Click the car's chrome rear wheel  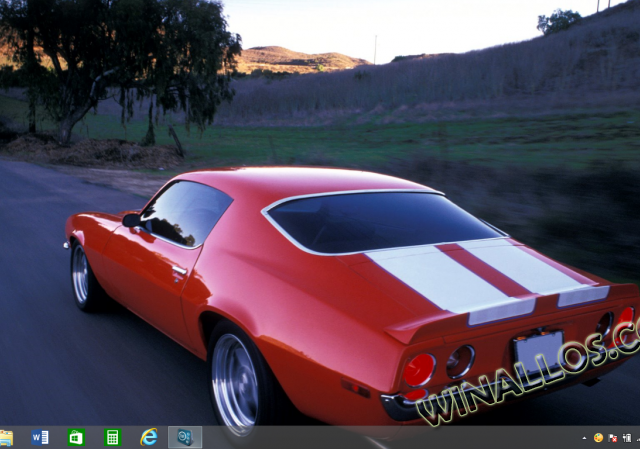coord(236,383)
